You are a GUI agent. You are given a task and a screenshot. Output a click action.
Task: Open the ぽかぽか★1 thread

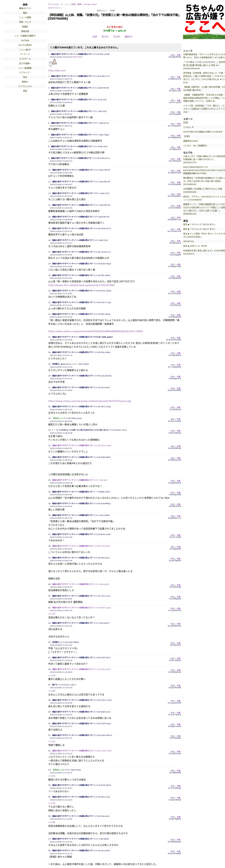point(189,241)
